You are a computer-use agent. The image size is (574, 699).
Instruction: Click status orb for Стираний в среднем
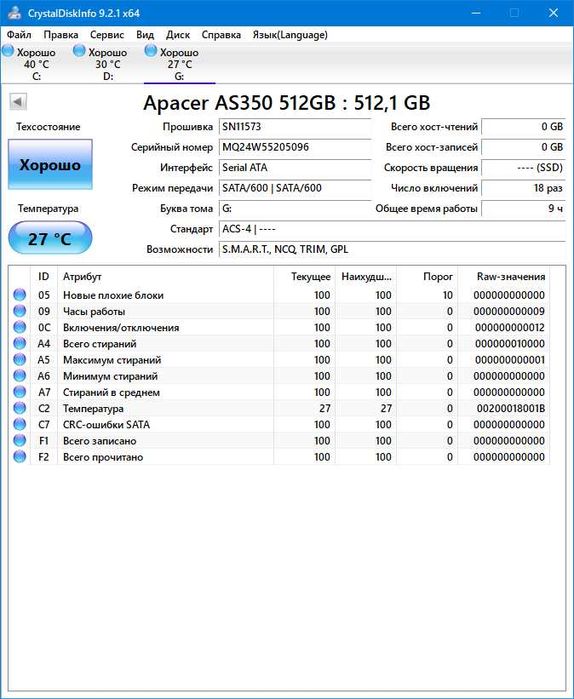tap(20, 392)
